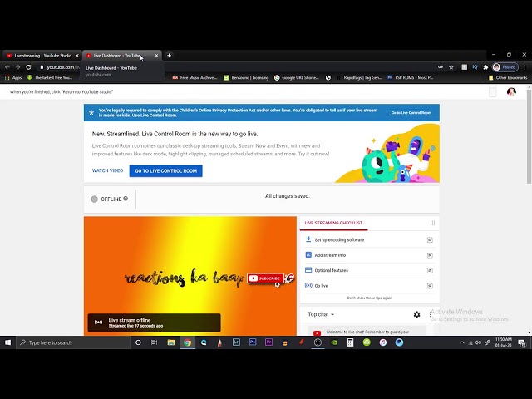The height and width of the screenshot is (399, 532).
Task: Open the Chrome three-dot menu
Action: (525, 67)
